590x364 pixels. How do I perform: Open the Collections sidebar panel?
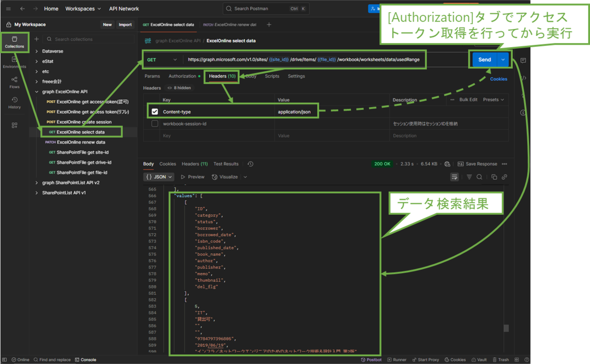tap(14, 42)
